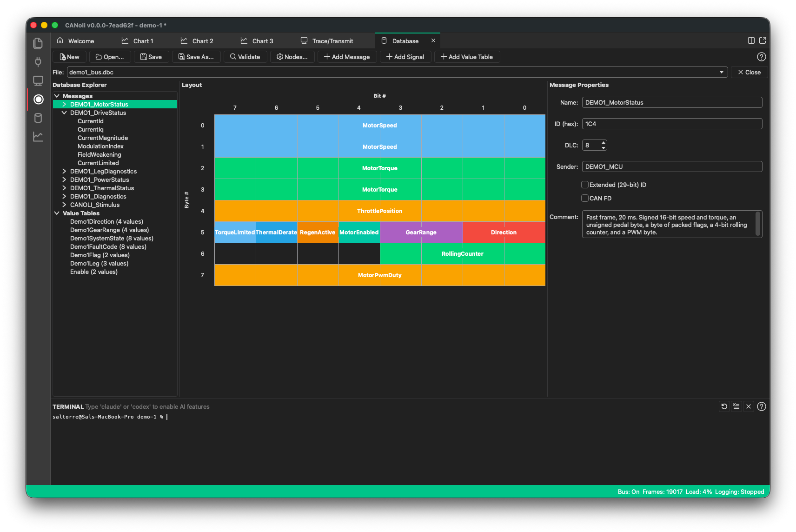
Task: Click the Save As... button
Action: coord(196,57)
